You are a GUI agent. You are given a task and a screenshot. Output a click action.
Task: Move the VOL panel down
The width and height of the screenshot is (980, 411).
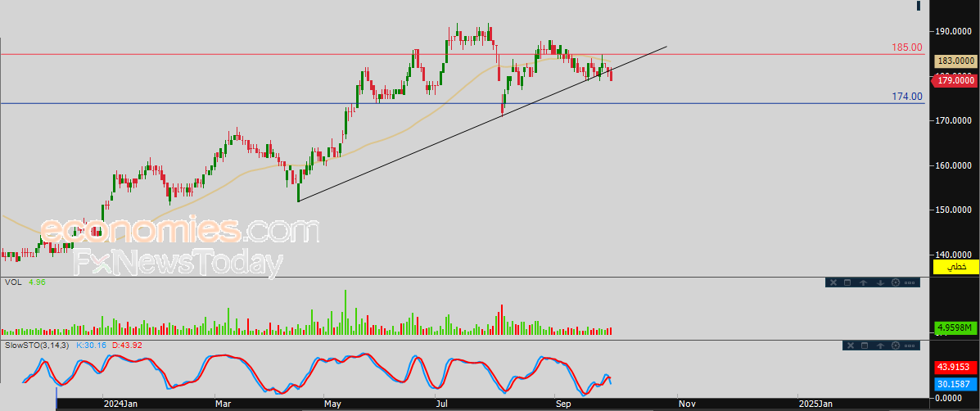pyautogui.click(x=879, y=282)
